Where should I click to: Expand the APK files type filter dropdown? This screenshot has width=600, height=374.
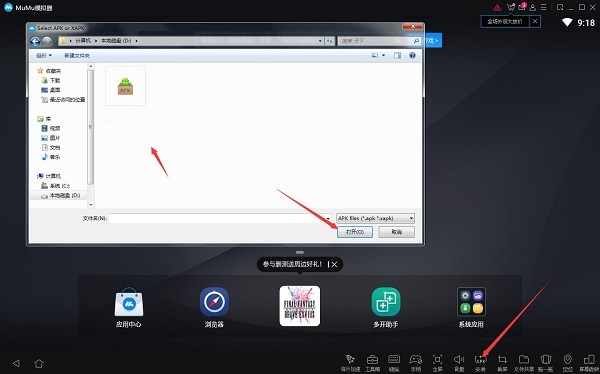[x=411, y=218]
